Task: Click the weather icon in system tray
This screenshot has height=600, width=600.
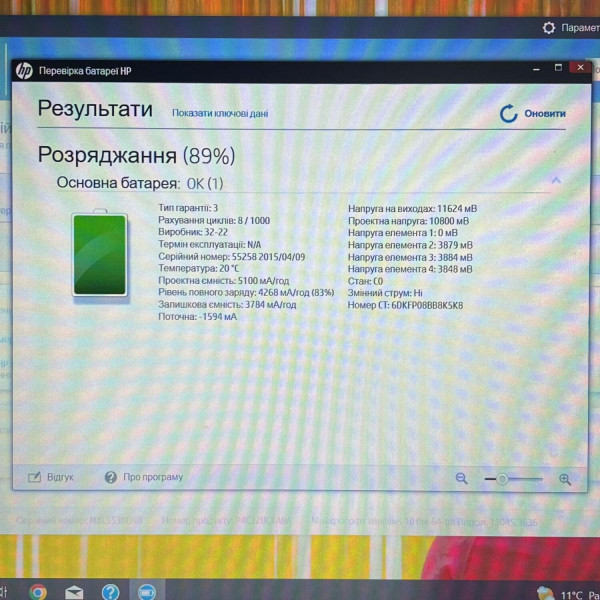Action: (x=545, y=593)
